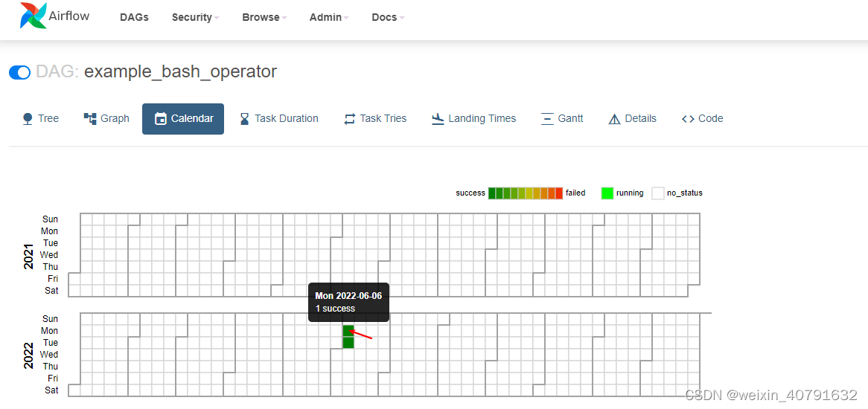Image resolution: width=868 pixels, height=409 pixels.
Task: Click the no_status legend swatch
Action: [657, 193]
